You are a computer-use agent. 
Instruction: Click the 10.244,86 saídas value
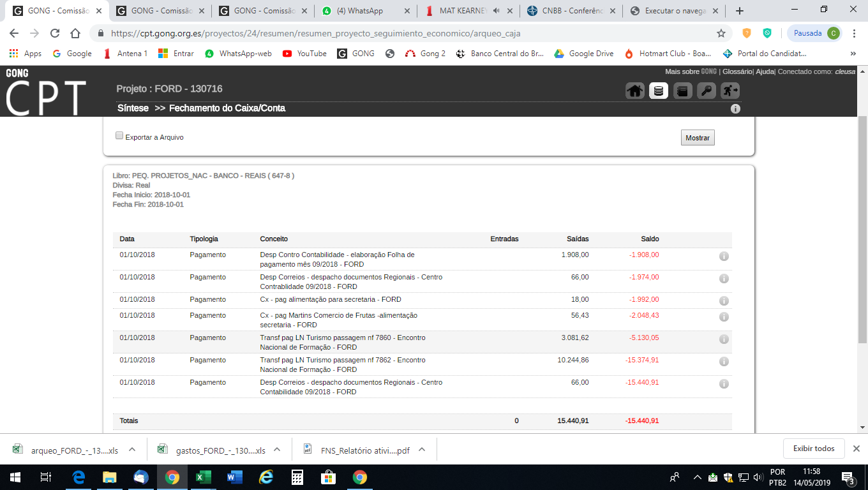573,360
